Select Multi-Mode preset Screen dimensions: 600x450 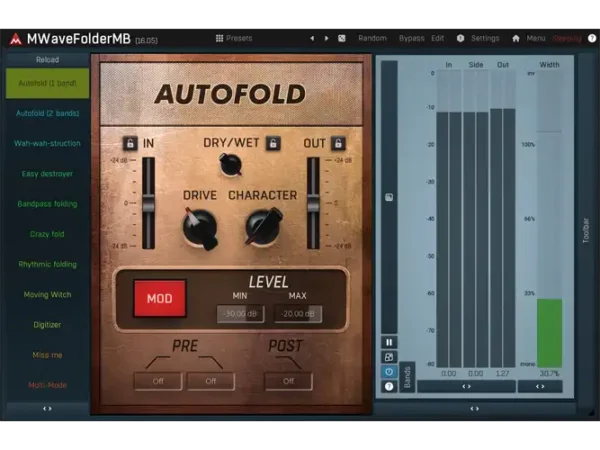click(x=47, y=385)
